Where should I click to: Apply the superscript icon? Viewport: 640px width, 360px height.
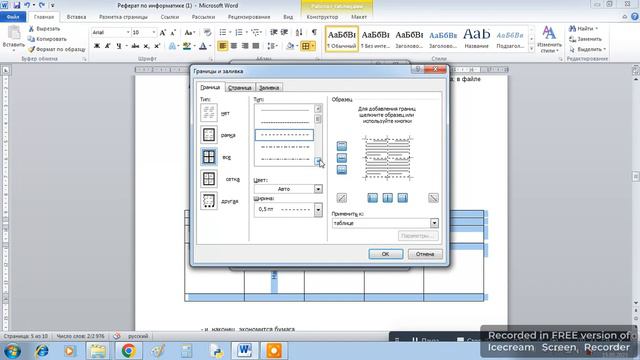[x=157, y=46]
